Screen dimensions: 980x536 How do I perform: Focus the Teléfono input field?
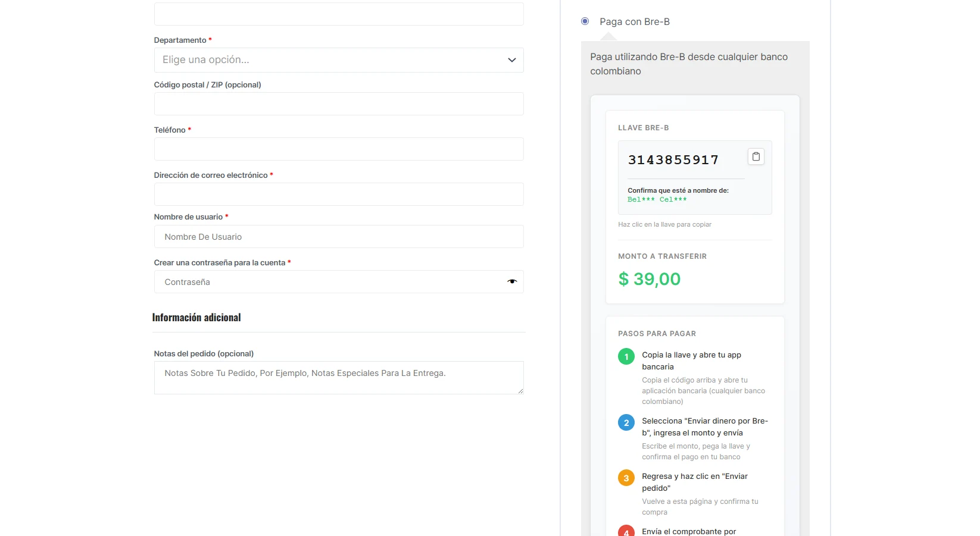(338, 149)
